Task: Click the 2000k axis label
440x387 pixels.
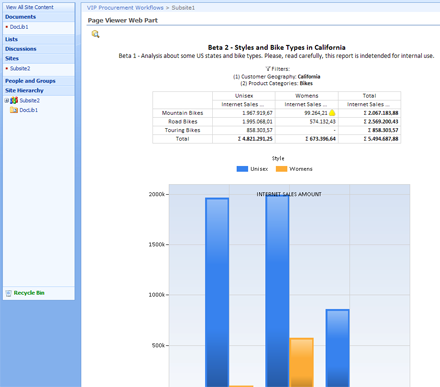Action: [157, 194]
